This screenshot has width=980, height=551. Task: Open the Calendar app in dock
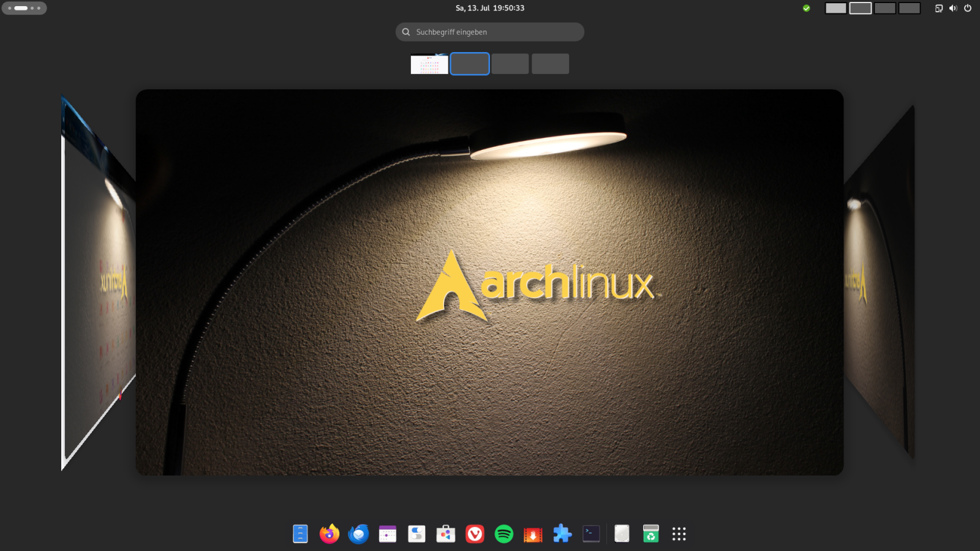coord(388,534)
